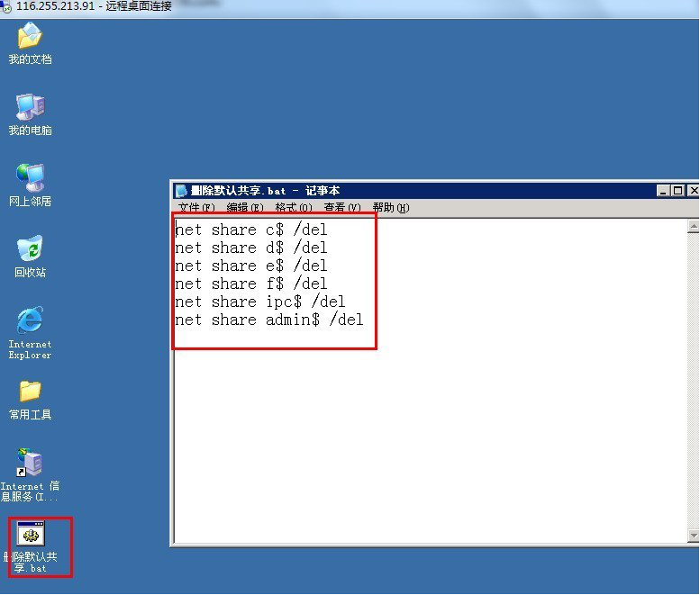Open the 我的文档 desktop icon
The width and height of the screenshot is (700, 595).
pos(30,37)
